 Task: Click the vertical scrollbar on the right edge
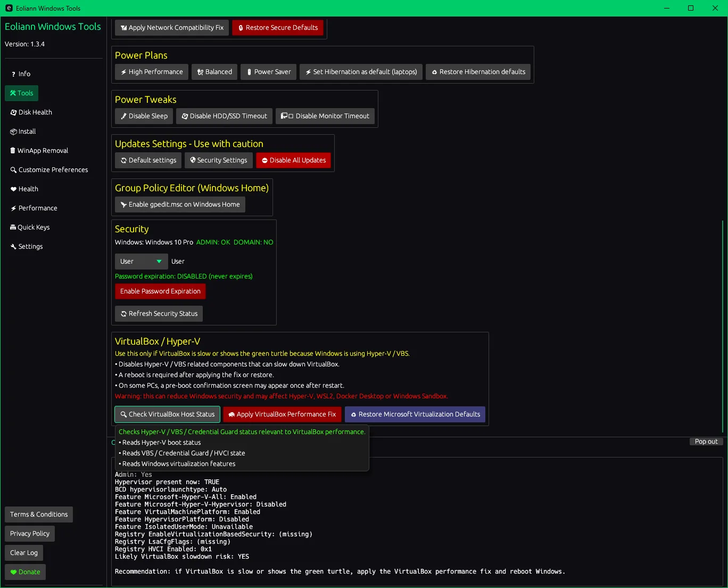point(723,325)
